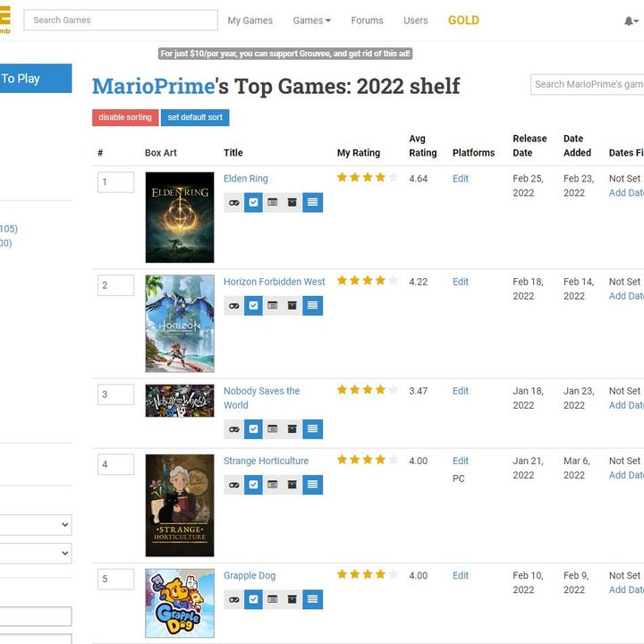Open MarioPrime's profile link

tap(154, 86)
